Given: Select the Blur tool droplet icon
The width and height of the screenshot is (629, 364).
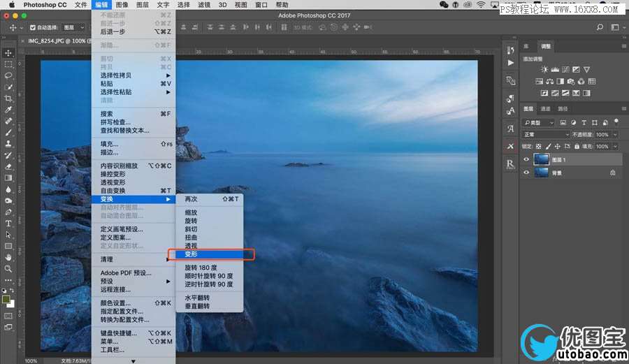Looking at the screenshot, I should coord(8,189).
